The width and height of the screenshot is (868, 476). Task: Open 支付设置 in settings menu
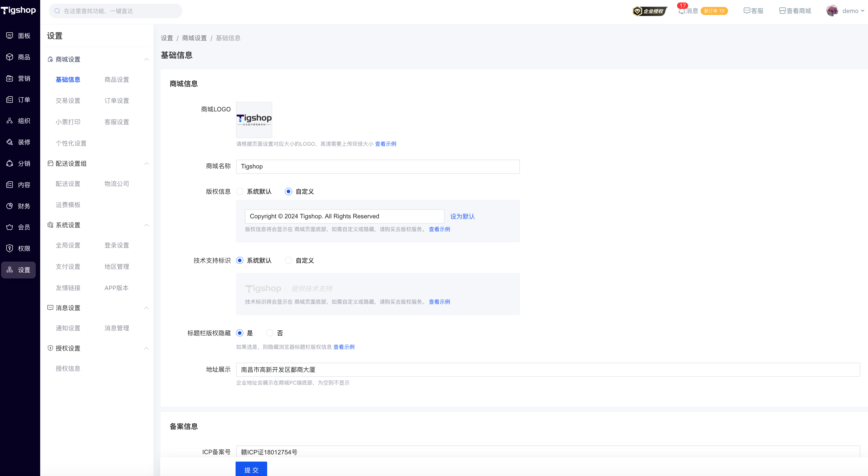pos(68,267)
